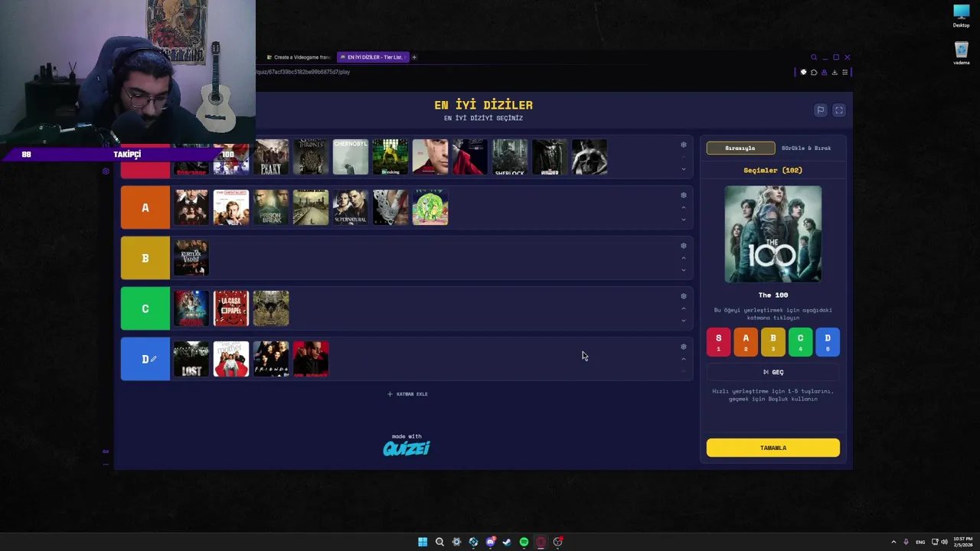Screen dimensions: 980x551
Task: Move tier C row up
Action: 684,308
